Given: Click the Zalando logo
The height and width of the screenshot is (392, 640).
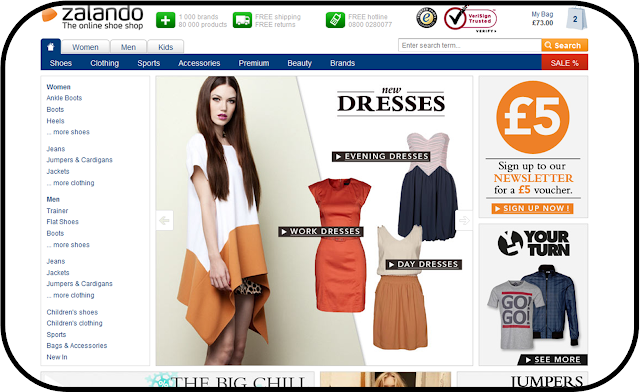Looking at the screenshot, I should coord(93,18).
